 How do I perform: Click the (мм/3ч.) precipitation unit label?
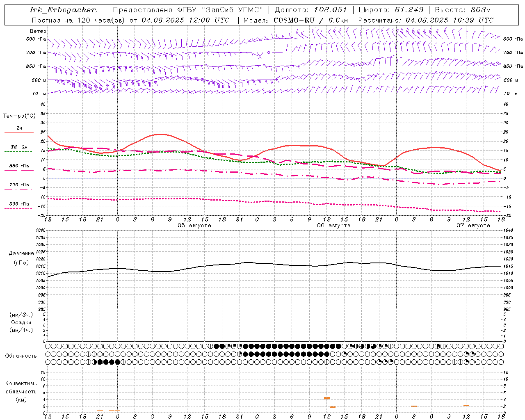click(21, 315)
